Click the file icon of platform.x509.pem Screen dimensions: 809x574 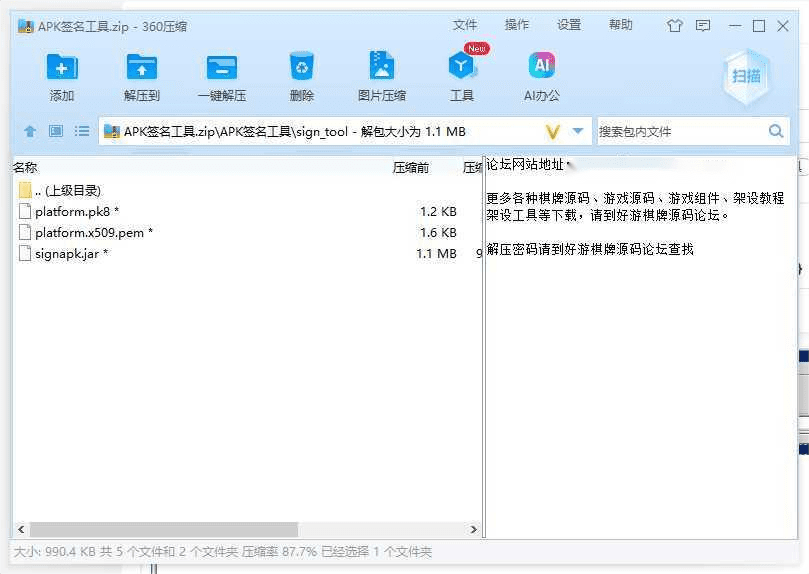(25, 233)
